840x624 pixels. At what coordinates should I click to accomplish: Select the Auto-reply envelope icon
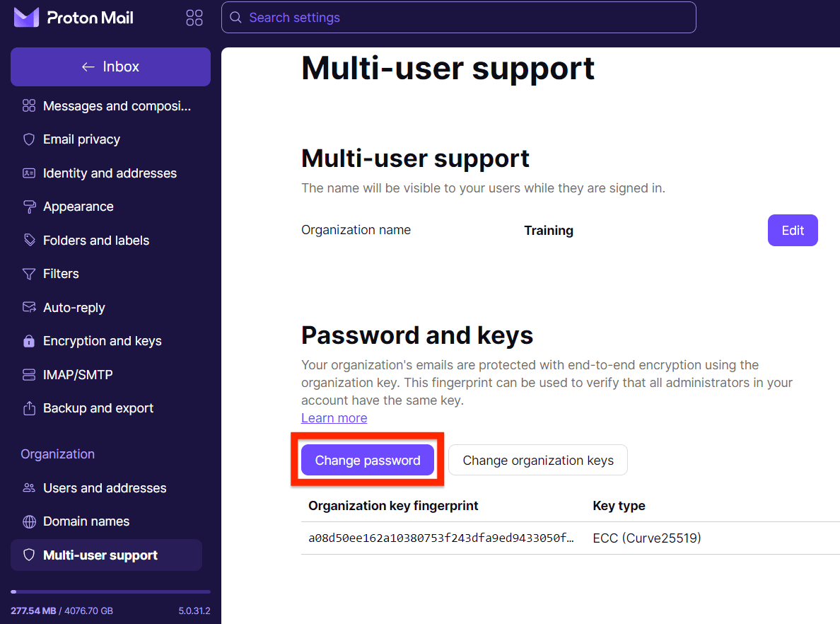pyautogui.click(x=28, y=307)
